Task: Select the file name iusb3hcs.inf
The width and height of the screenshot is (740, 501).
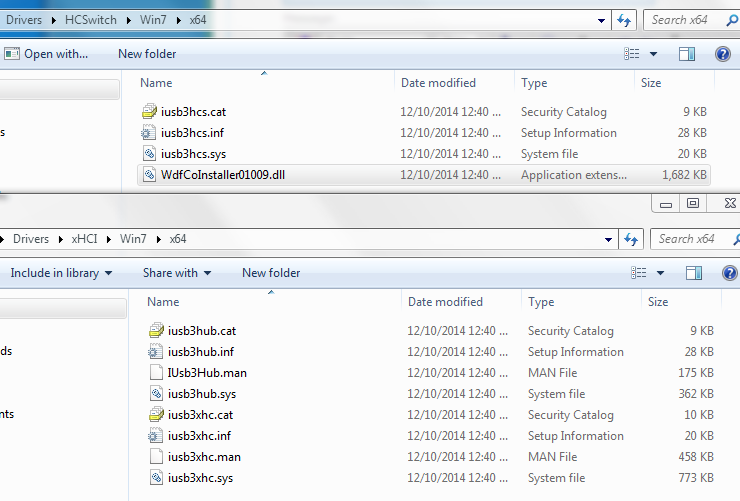Action: pyautogui.click(x=192, y=133)
